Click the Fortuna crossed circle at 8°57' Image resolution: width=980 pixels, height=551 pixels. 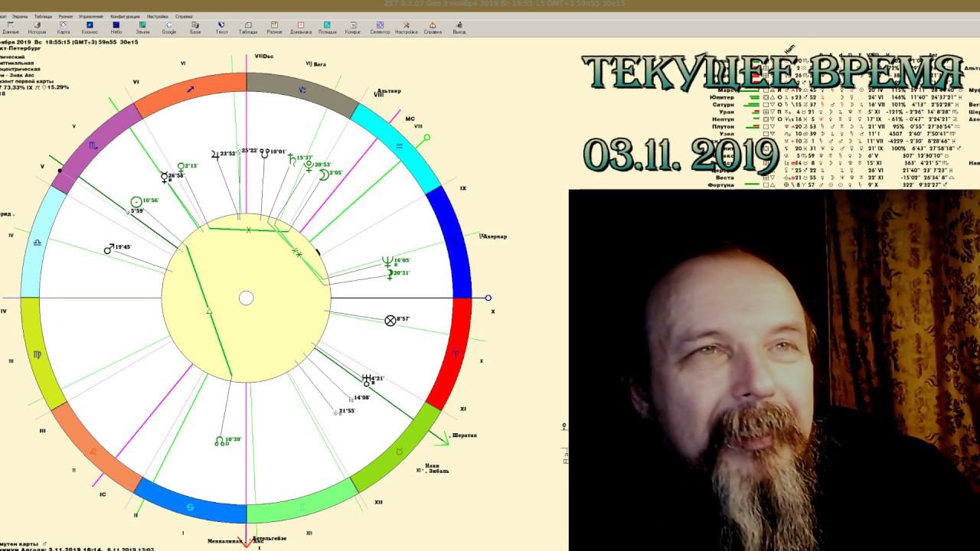point(390,320)
